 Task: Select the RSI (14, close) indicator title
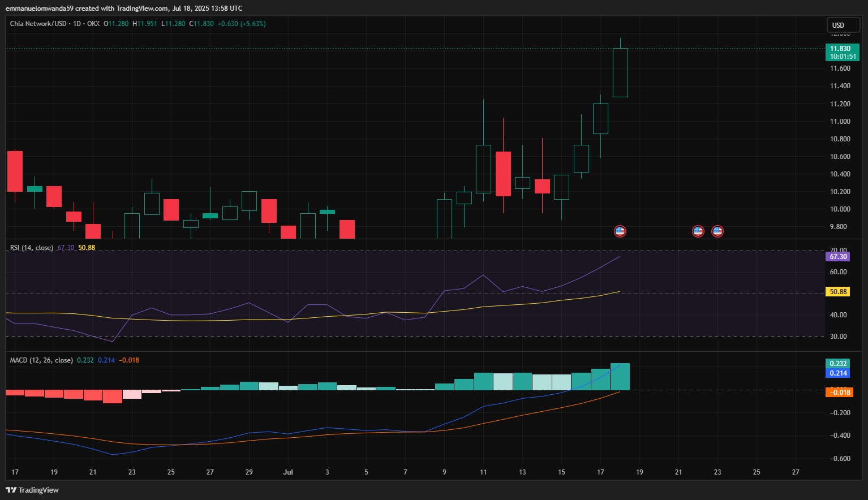point(32,248)
